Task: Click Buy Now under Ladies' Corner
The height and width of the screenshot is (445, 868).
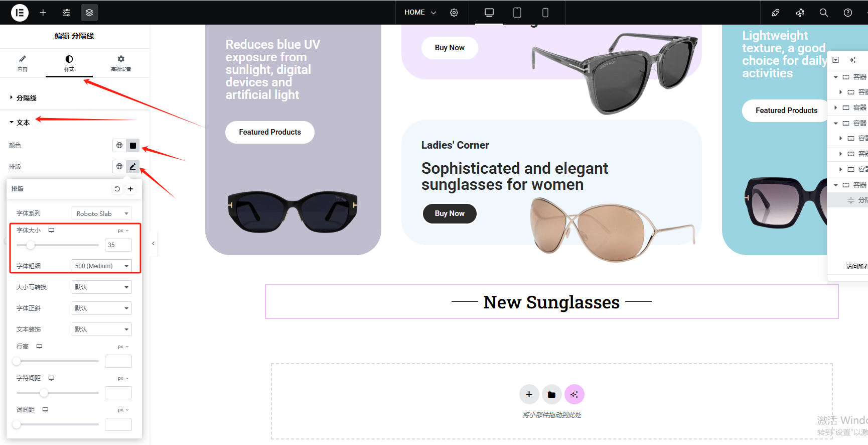Action: click(450, 213)
